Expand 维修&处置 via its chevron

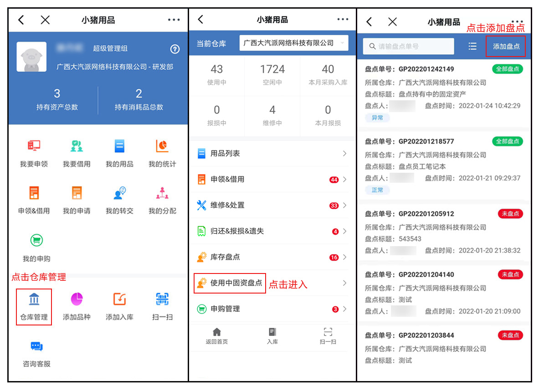344,205
